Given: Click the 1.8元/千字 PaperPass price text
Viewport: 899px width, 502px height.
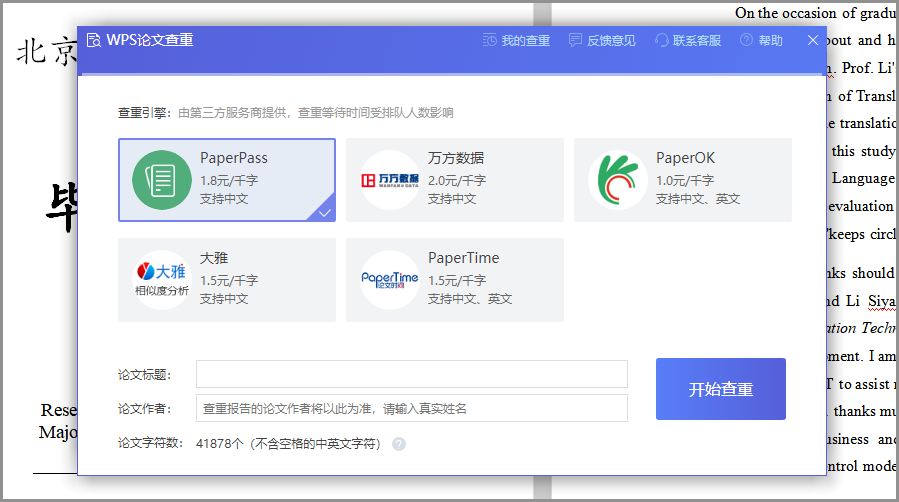Looking at the screenshot, I should coord(229,181).
